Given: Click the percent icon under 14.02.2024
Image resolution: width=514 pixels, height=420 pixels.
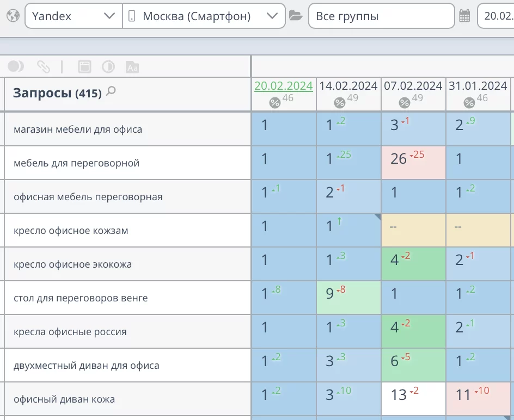Looking at the screenshot, I should click(x=339, y=103).
